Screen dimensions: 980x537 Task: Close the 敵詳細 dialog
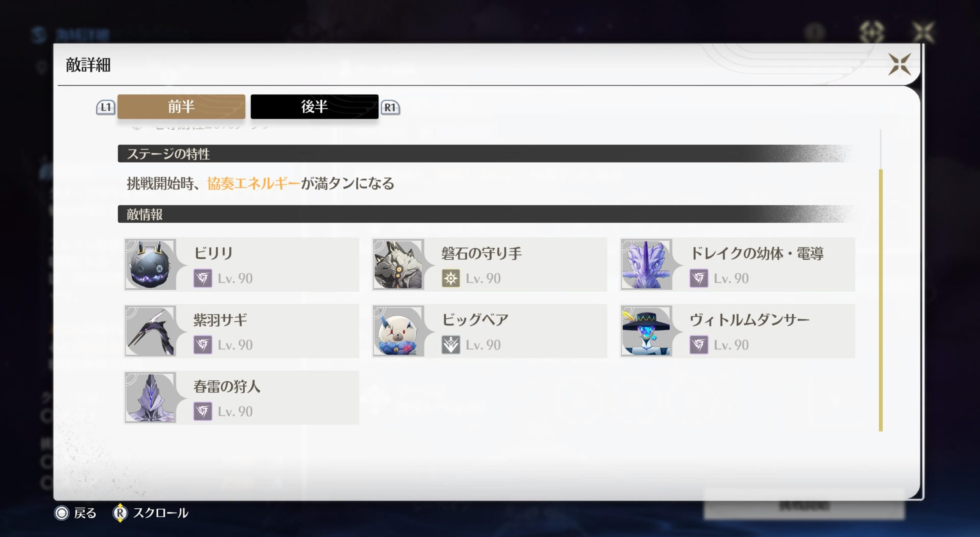click(x=900, y=64)
